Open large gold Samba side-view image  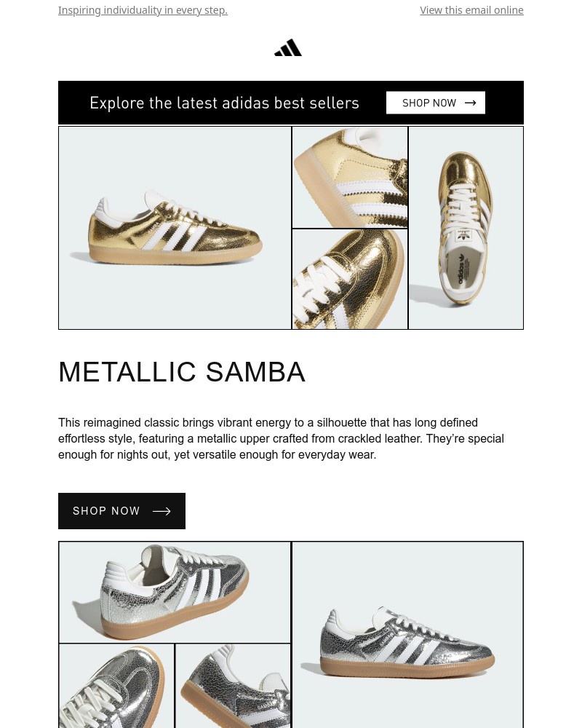tap(175, 228)
